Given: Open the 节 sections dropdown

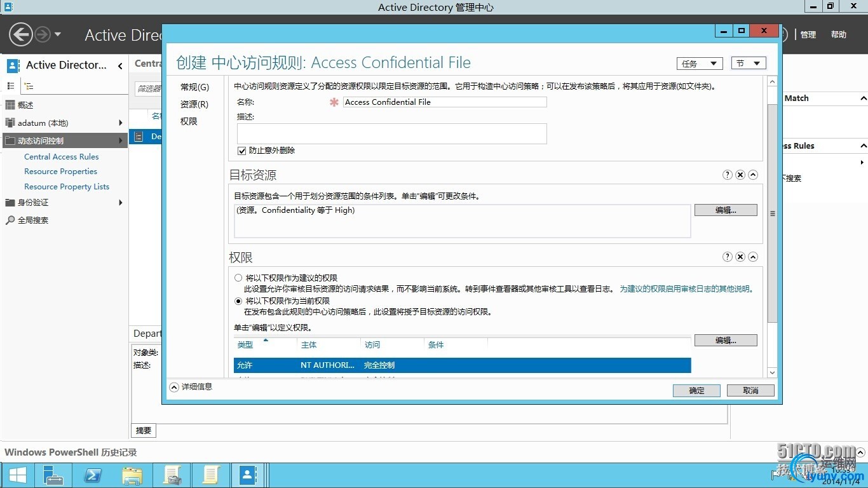Looking at the screenshot, I should click(749, 64).
